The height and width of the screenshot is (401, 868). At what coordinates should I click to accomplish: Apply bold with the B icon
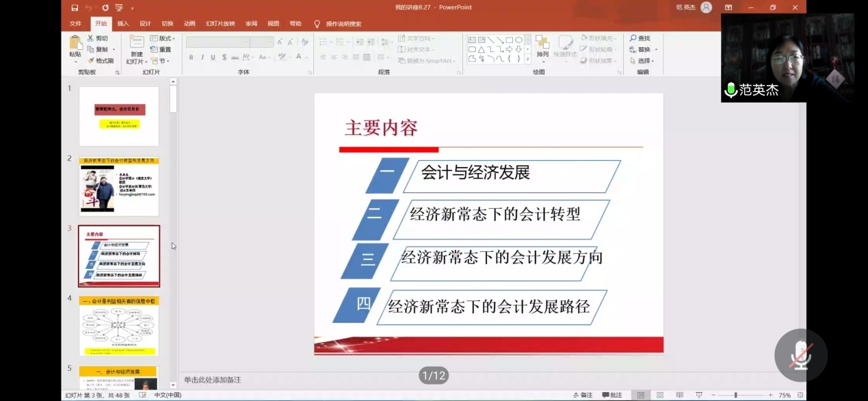191,57
